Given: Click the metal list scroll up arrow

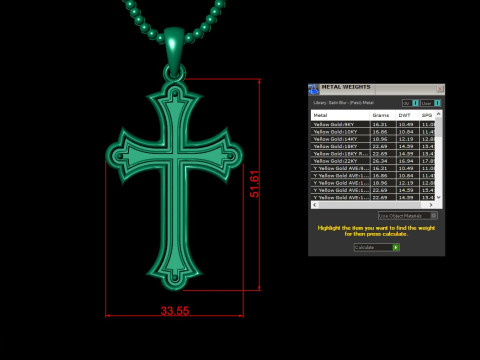Looking at the screenshot, I should tap(439, 114).
